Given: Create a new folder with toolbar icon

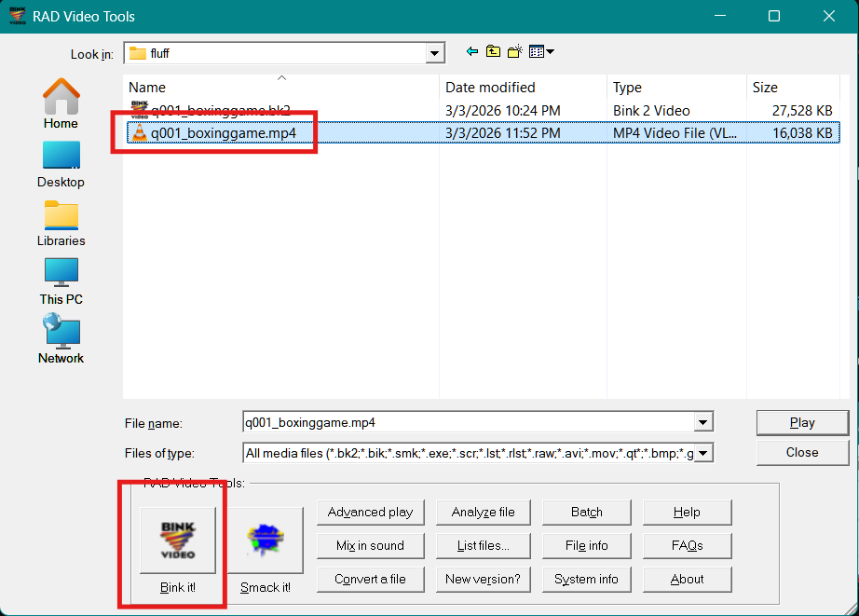Looking at the screenshot, I should point(515,51).
